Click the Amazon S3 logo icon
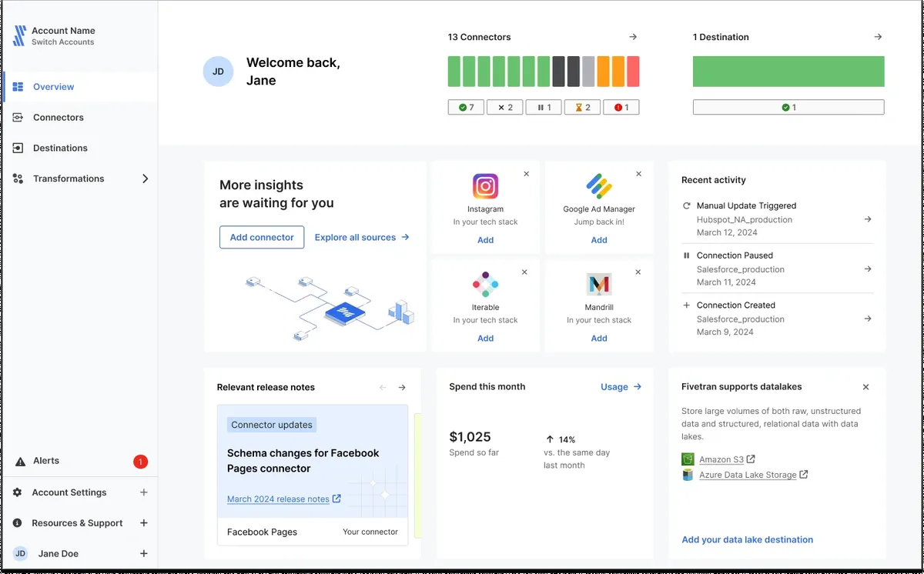924x574 pixels. [688, 459]
